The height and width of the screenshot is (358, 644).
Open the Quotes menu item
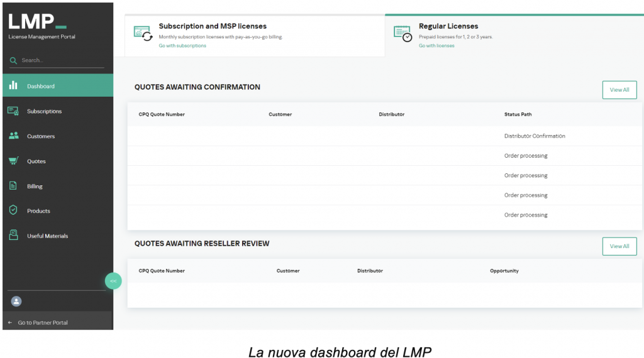(x=36, y=161)
